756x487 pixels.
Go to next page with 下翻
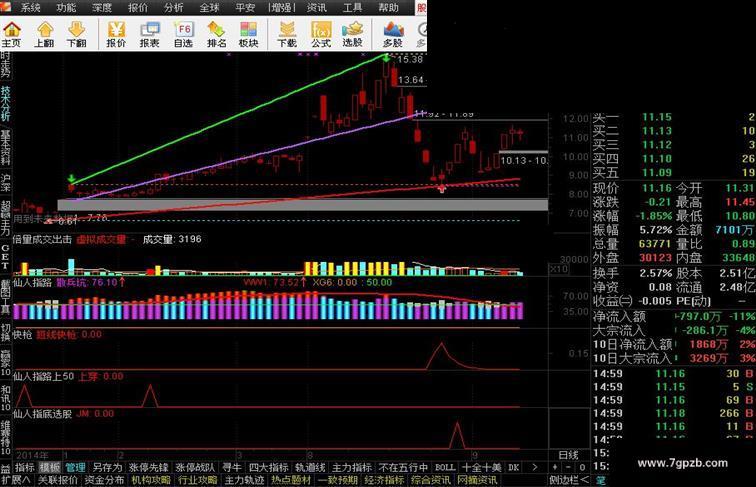tap(76, 34)
